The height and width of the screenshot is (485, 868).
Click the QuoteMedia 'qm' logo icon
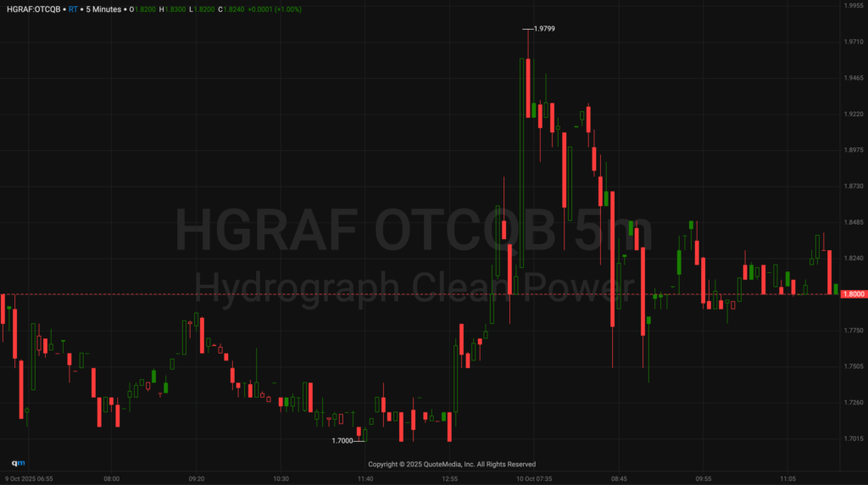click(18, 463)
